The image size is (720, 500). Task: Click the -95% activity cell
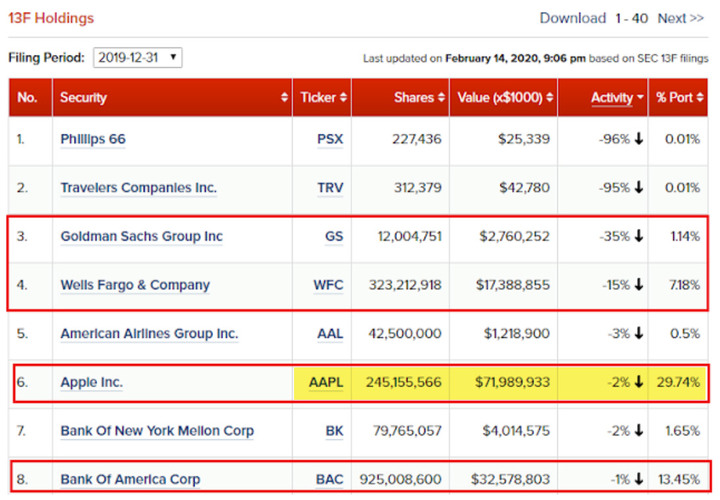pos(620,188)
